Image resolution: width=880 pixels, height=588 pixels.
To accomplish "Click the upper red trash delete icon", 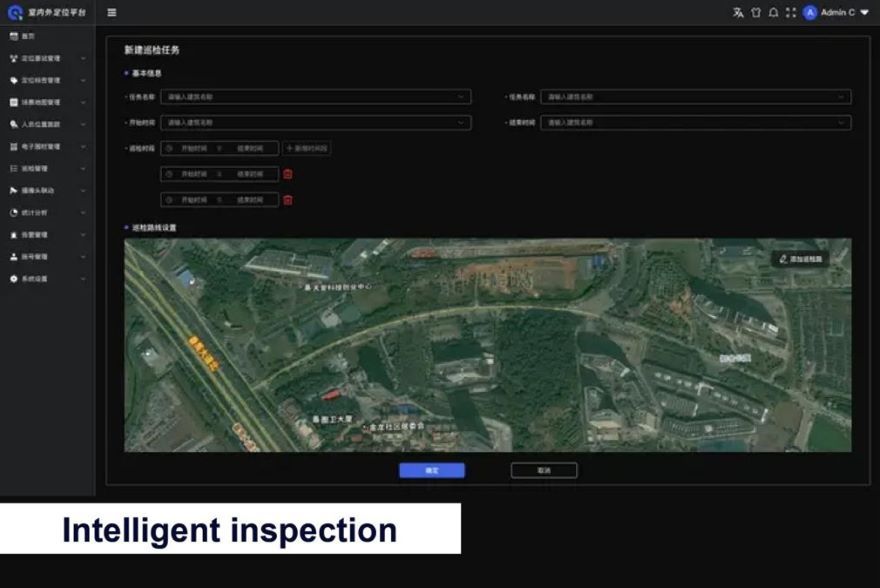I will pos(288,174).
